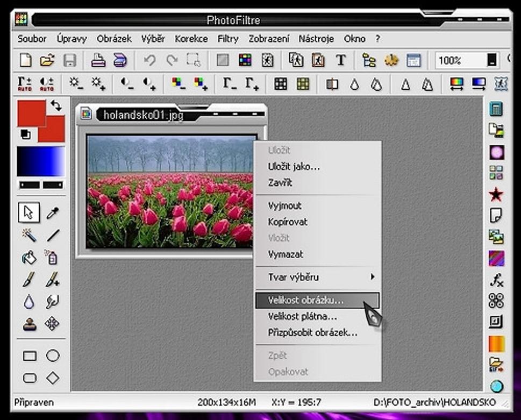This screenshot has height=420, width=521.
Task: Click the fx filter icon in right sidebar
Action: (496, 280)
